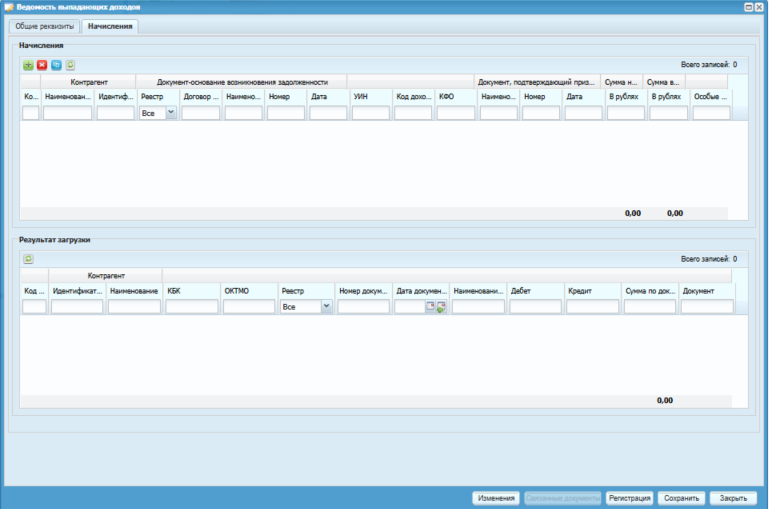The image size is (769, 509).
Task: Sort by the Дебет column header
Action: click(535, 291)
